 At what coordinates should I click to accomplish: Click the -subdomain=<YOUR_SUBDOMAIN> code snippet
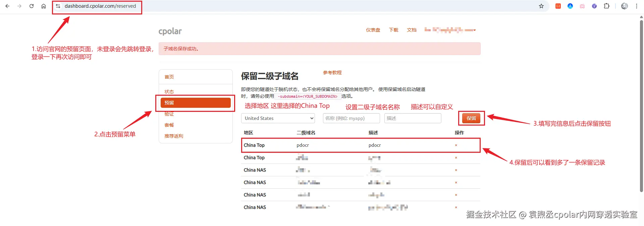[308, 96]
